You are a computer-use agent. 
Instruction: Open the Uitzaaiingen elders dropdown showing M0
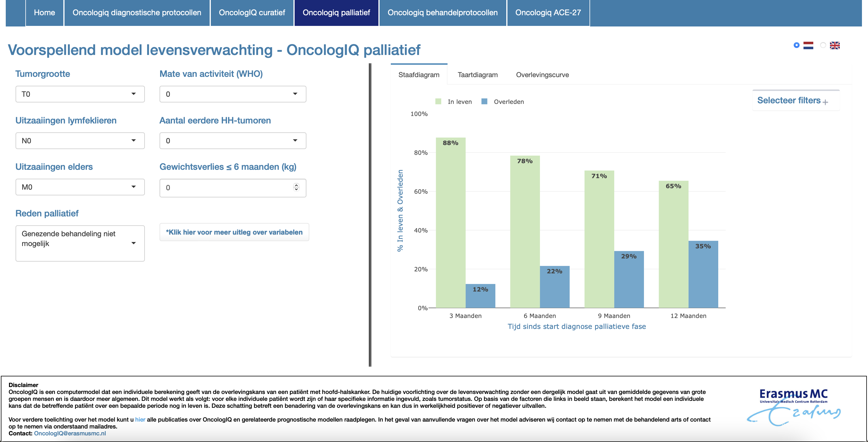point(80,187)
